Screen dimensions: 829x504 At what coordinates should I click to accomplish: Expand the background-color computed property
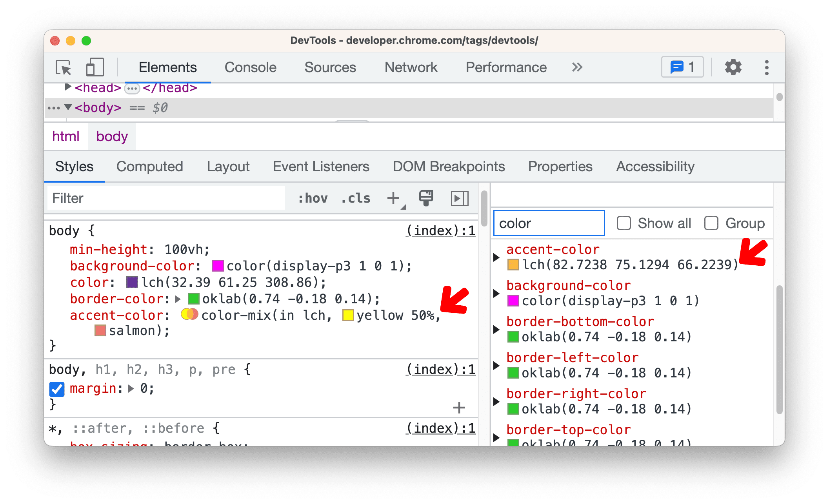(x=499, y=294)
